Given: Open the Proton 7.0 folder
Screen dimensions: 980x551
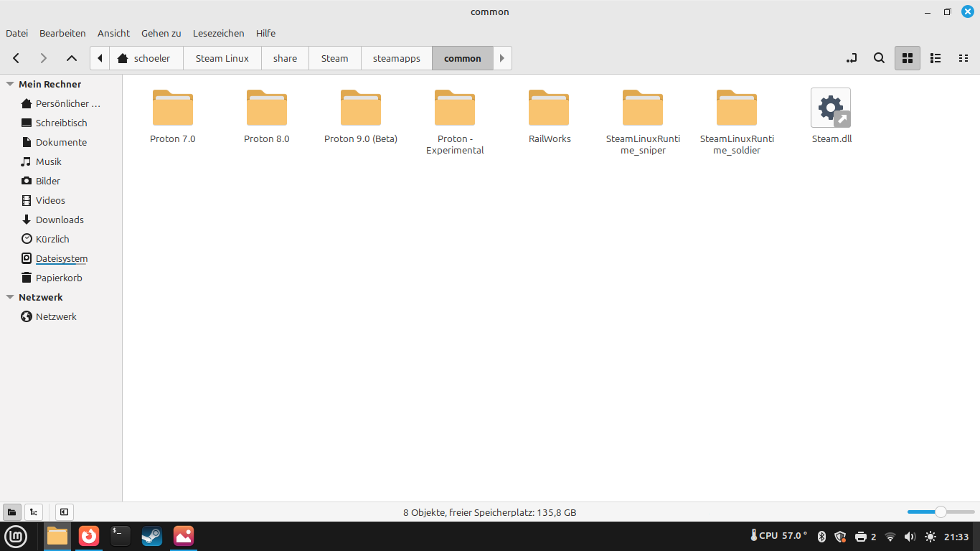Looking at the screenshot, I should [173, 116].
